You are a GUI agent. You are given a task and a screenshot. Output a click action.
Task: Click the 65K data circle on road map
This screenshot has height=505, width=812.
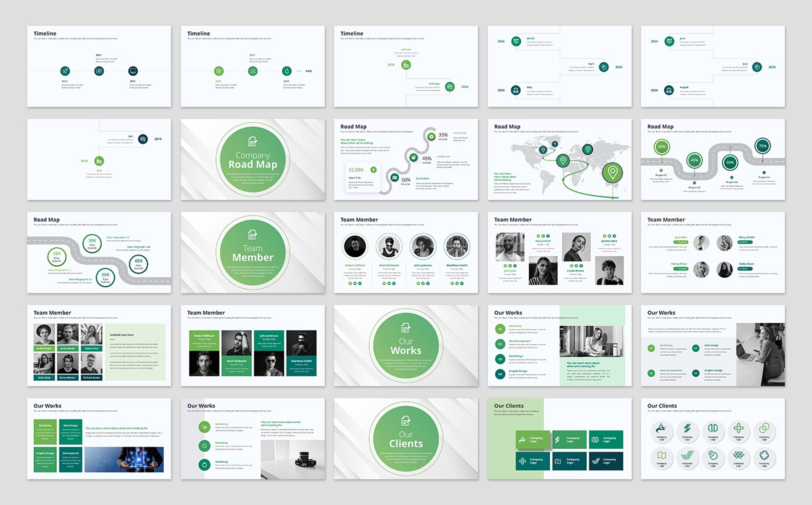coord(138,264)
